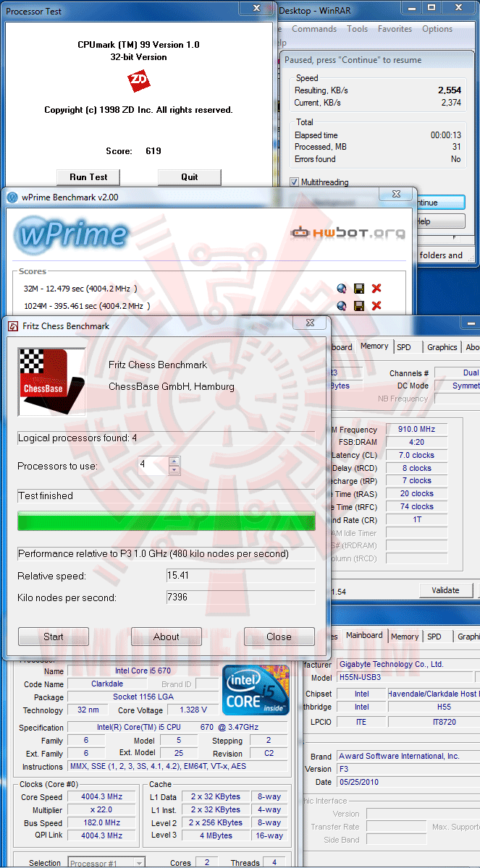Screen dimensions: 480x868
Task: Click the Close button in Fritz Chess
Action: [x=279, y=637]
